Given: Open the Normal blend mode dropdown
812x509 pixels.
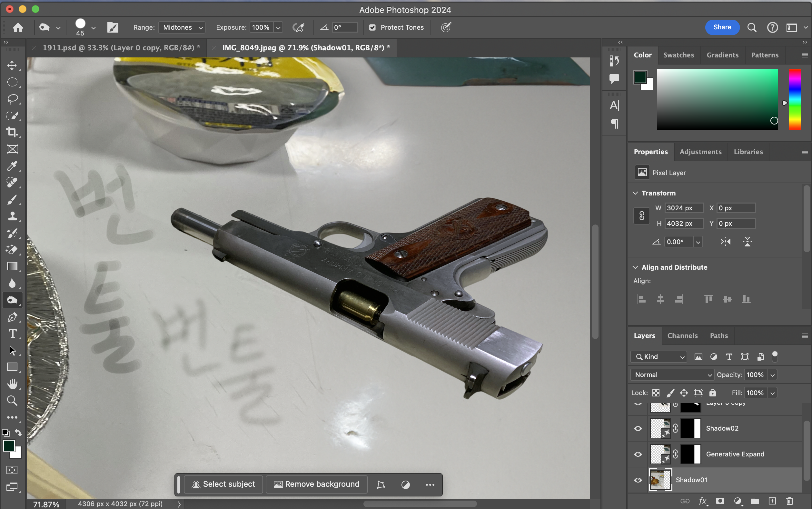Looking at the screenshot, I should (x=672, y=375).
